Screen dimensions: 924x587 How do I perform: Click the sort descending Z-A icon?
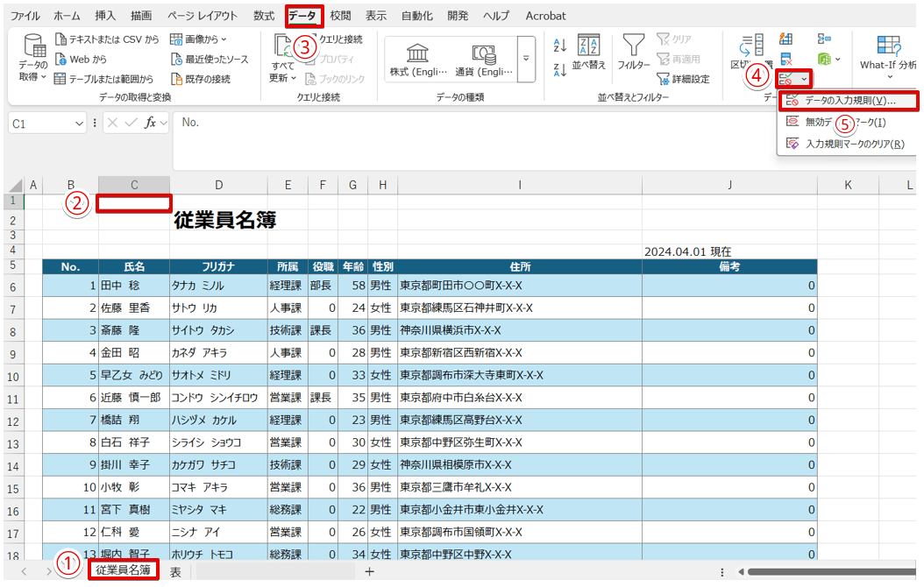[x=560, y=70]
